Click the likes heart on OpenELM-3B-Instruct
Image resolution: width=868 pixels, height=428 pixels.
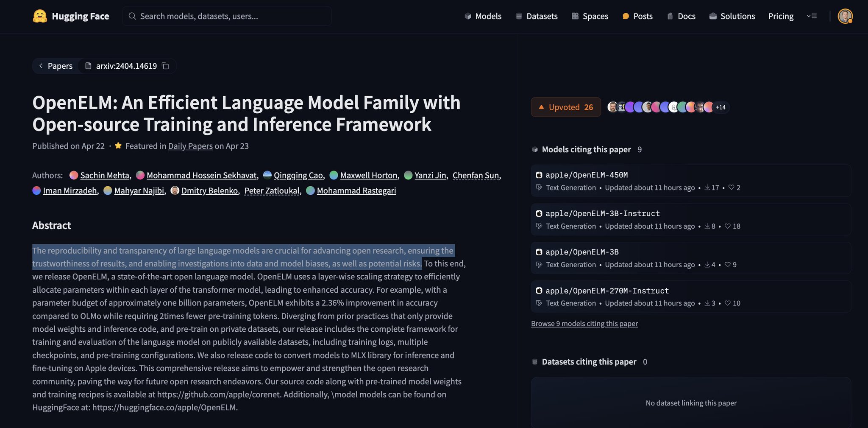[x=727, y=226]
